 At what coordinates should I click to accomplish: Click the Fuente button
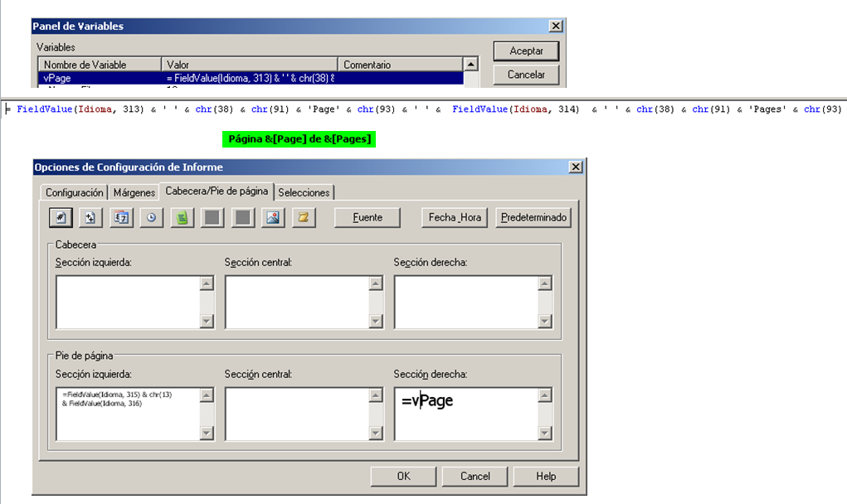point(368,217)
